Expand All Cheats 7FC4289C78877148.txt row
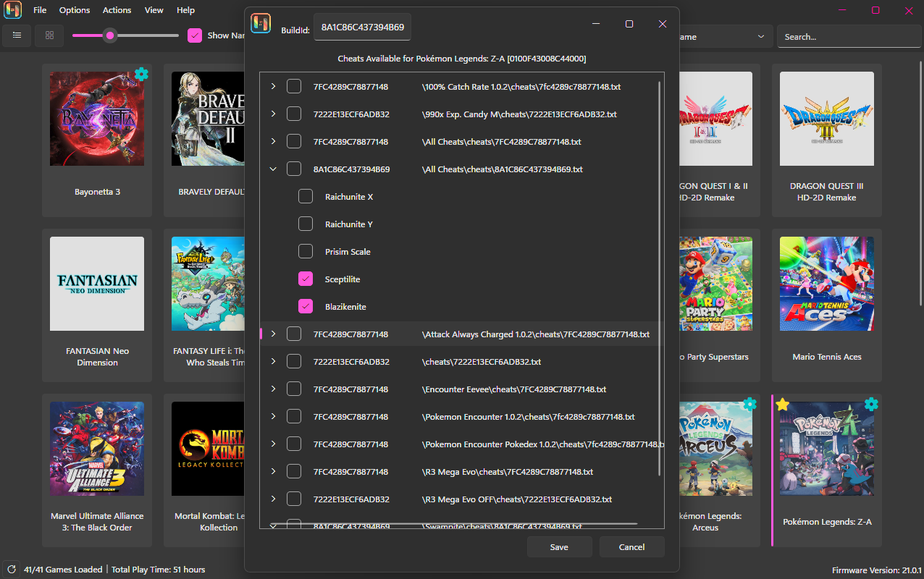The image size is (924, 579). pyautogui.click(x=273, y=142)
